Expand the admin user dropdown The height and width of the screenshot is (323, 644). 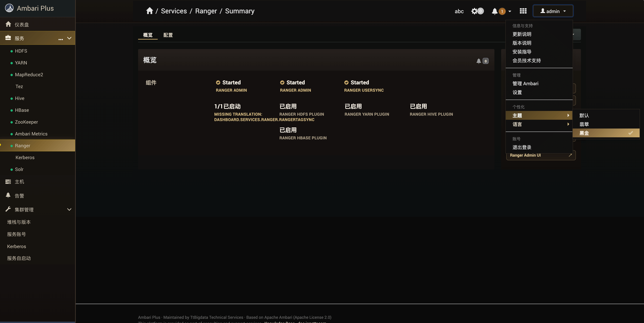(x=553, y=11)
